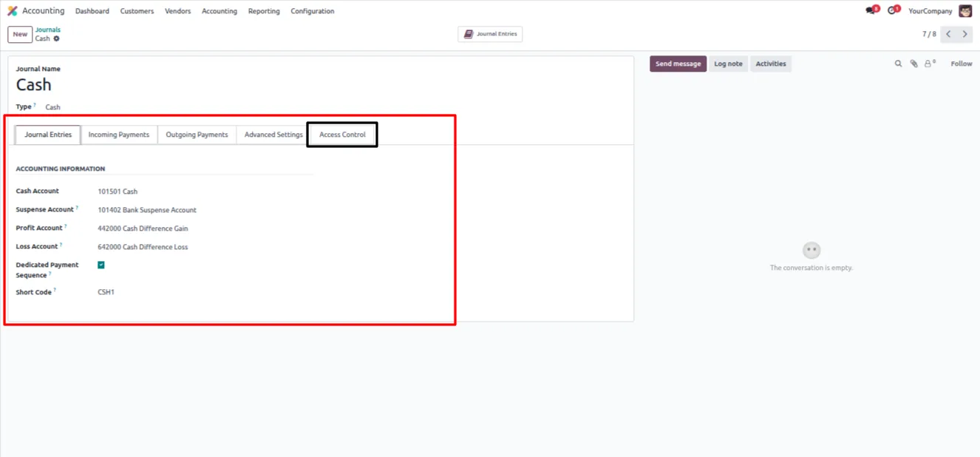Open the Type field showing Cash
This screenshot has height=457, width=980.
[x=53, y=107]
